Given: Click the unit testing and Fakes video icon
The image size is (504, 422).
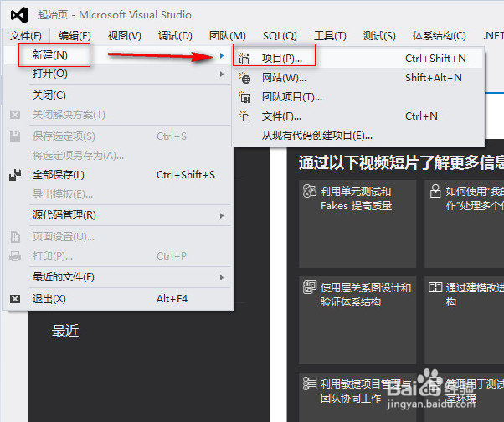Looking at the screenshot, I should pyautogui.click(x=310, y=191).
